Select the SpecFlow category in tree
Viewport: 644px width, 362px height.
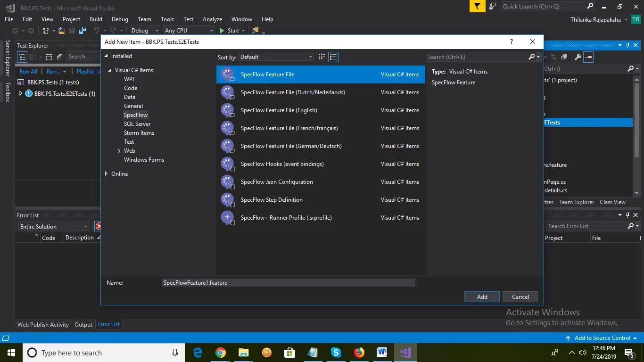tap(136, 115)
